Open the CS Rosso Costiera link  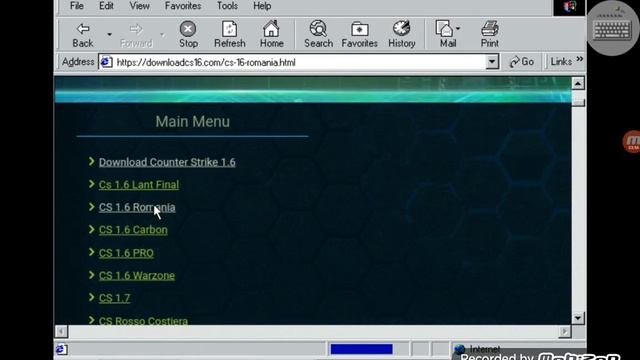(x=143, y=320)
